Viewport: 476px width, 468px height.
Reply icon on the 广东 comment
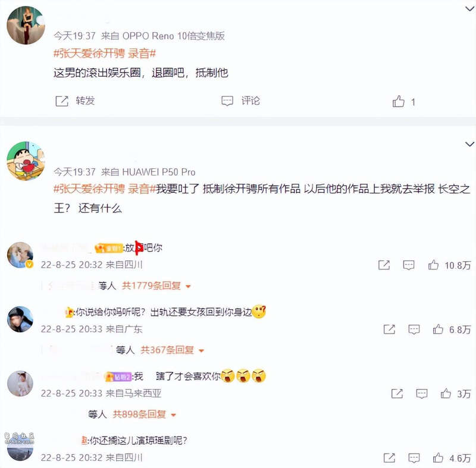click(414, 329)
